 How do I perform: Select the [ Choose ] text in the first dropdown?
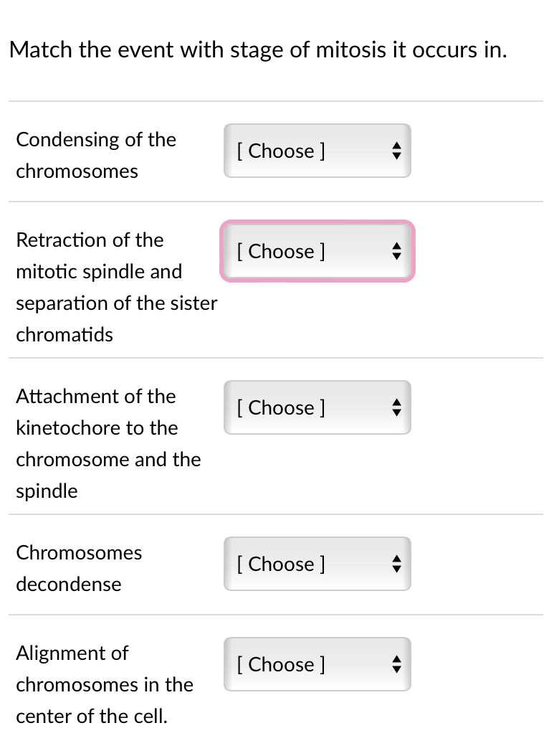pyautogui.click(x=281, y=151)
